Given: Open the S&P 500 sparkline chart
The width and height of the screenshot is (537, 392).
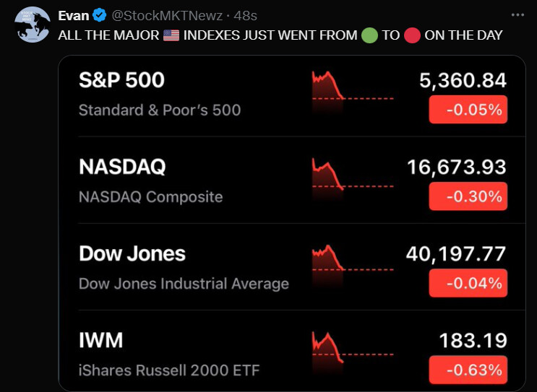Looking at the screenshot, I should pyautogui.click(x=352, y=91).
